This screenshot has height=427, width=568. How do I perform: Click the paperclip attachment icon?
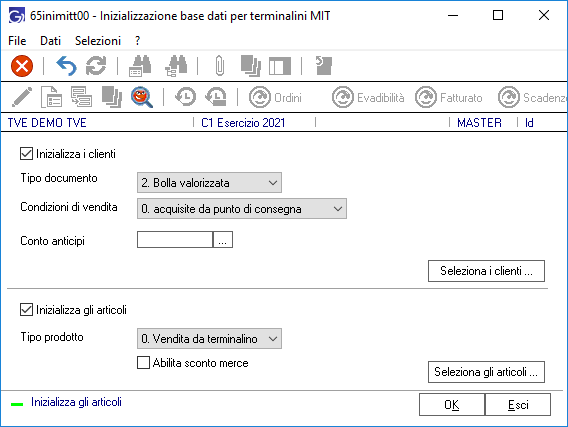[220, 66]
